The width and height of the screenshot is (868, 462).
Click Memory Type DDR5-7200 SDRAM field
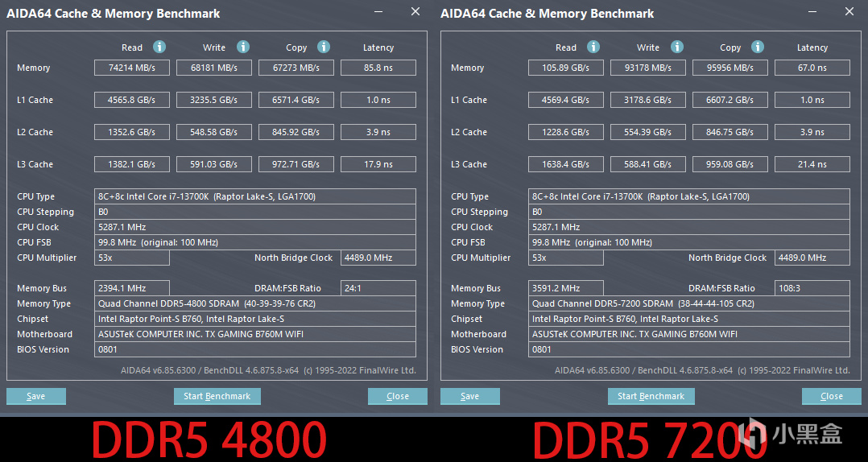689,303
